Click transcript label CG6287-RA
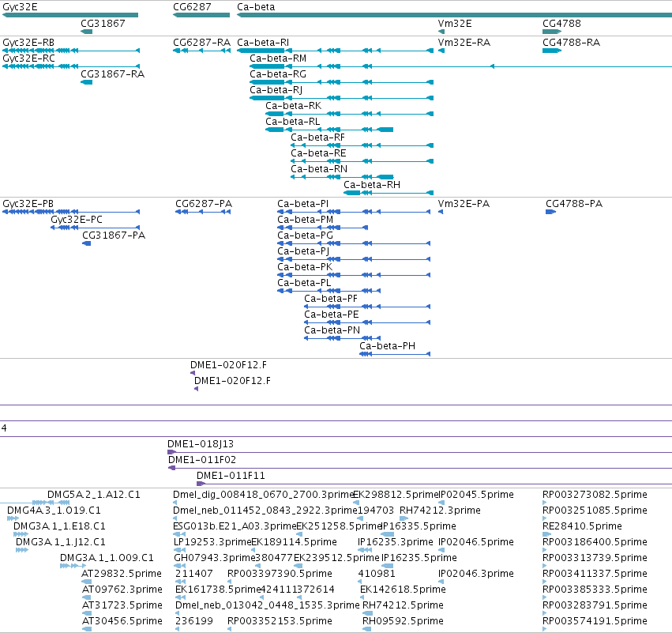Screen dimensions: 672x633 202,43
